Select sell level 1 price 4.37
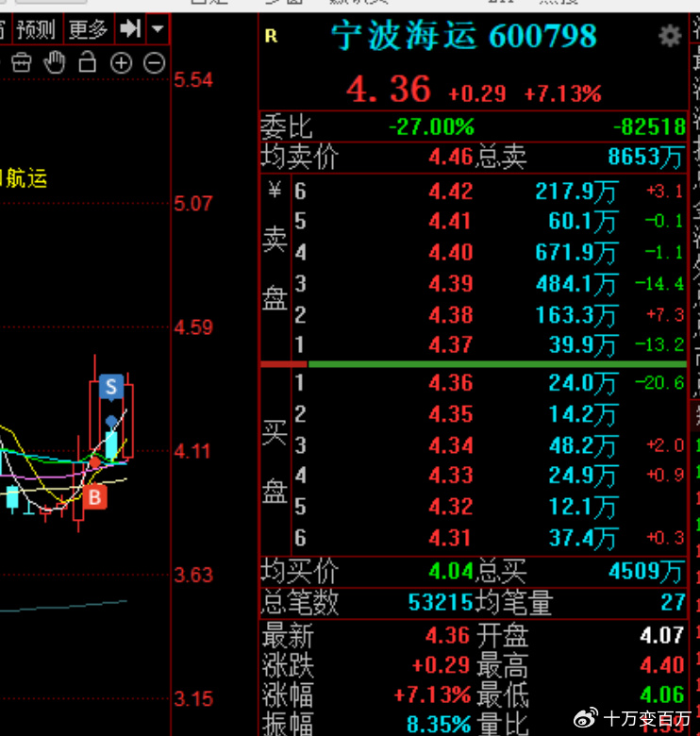Image resolution: width=700 pixels, height=736 pixels. click(x=450, y=345)
